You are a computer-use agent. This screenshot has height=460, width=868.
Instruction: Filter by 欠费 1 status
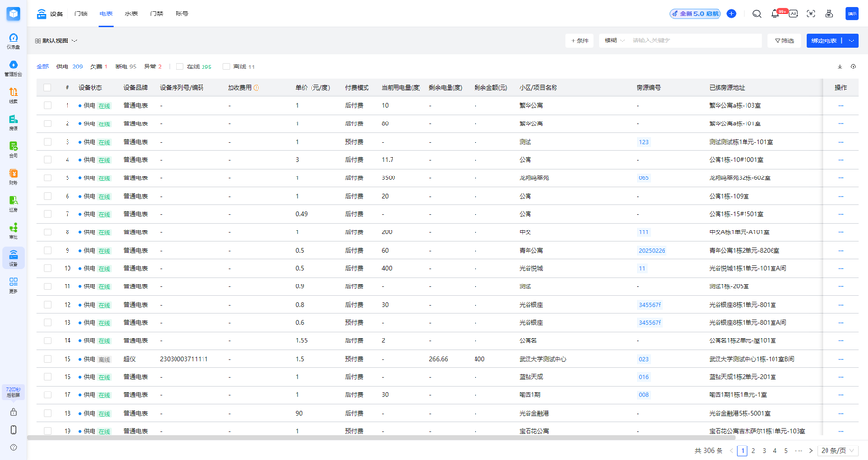(x=98, y=67)
